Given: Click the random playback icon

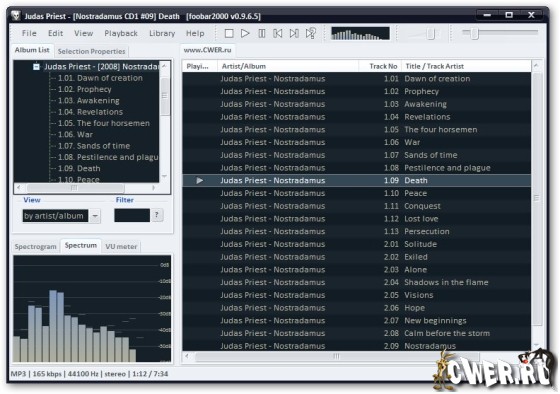Looking at the screenshot, I should (x=311, y=34).
